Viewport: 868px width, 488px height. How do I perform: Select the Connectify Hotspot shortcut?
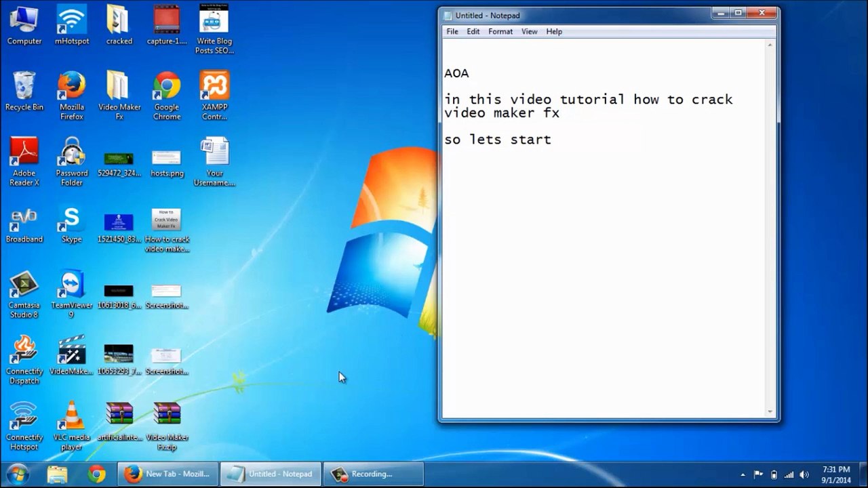click(x=24, y=426)
